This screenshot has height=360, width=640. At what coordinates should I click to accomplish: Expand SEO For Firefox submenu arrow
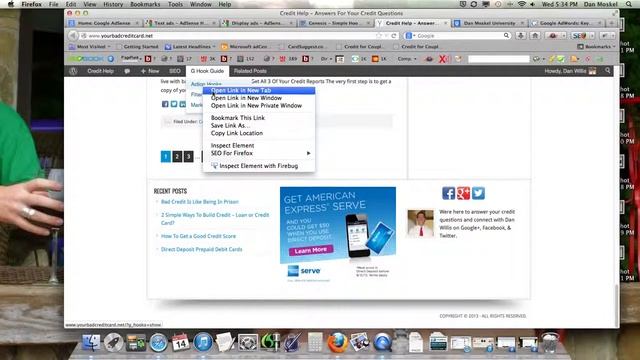309,153
